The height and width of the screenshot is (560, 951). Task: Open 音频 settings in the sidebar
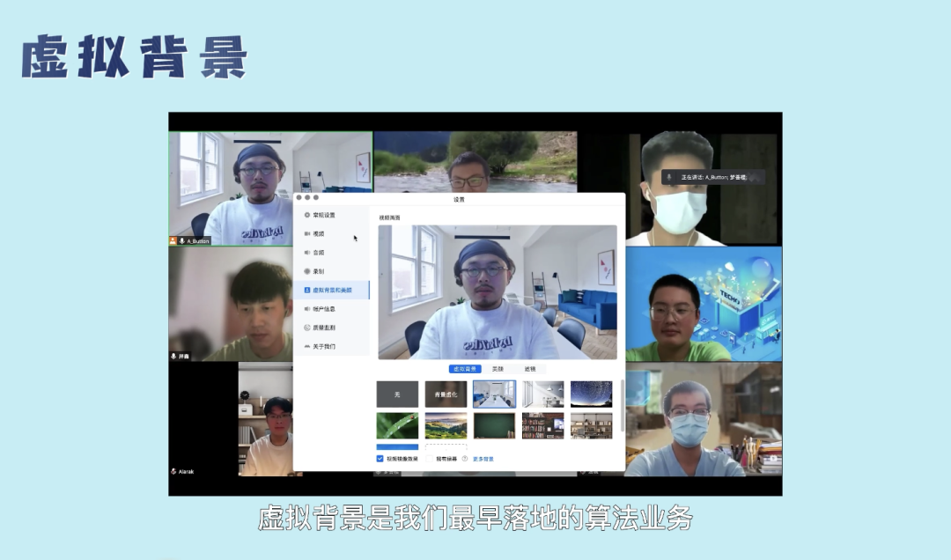click(331, 253)
